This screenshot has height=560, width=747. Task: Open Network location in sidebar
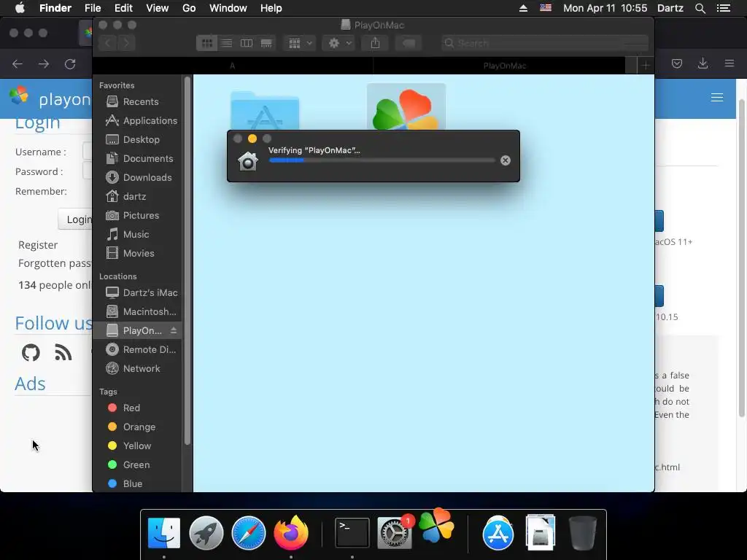(137, 368)
